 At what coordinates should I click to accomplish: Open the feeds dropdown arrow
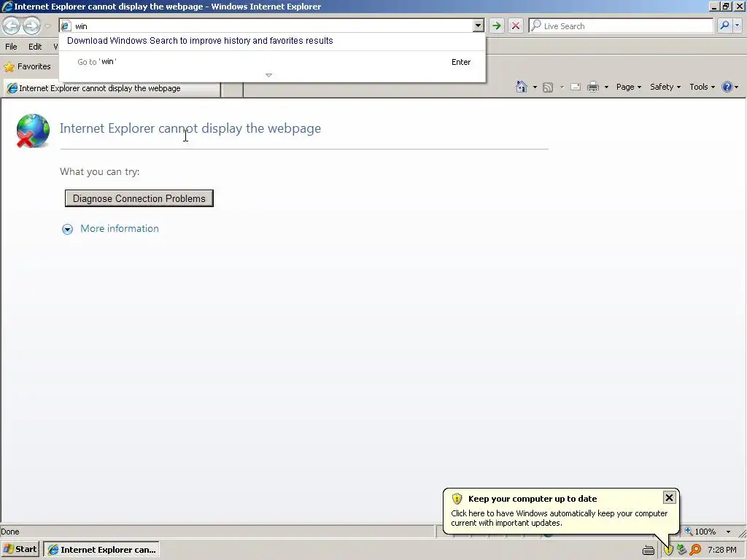pyautogui.click(x=562, y=87)
